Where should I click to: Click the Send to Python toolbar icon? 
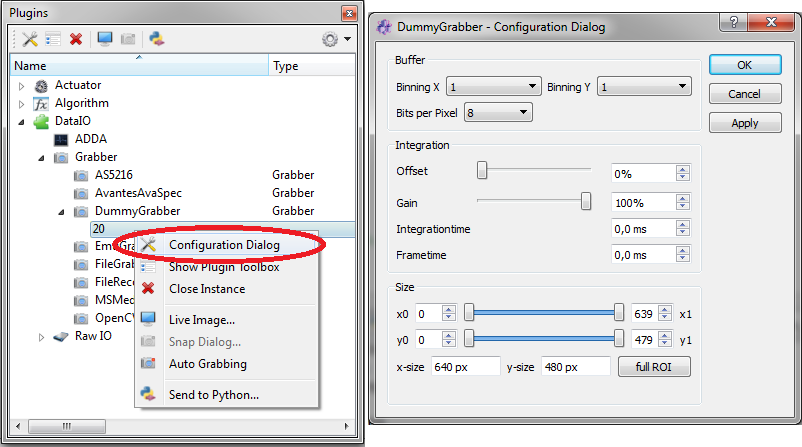157,39
